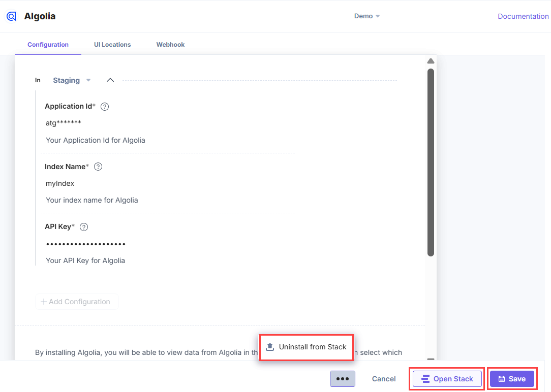Select Uninstall from Stack
This screenshot has height=392, width=551.
307,347
